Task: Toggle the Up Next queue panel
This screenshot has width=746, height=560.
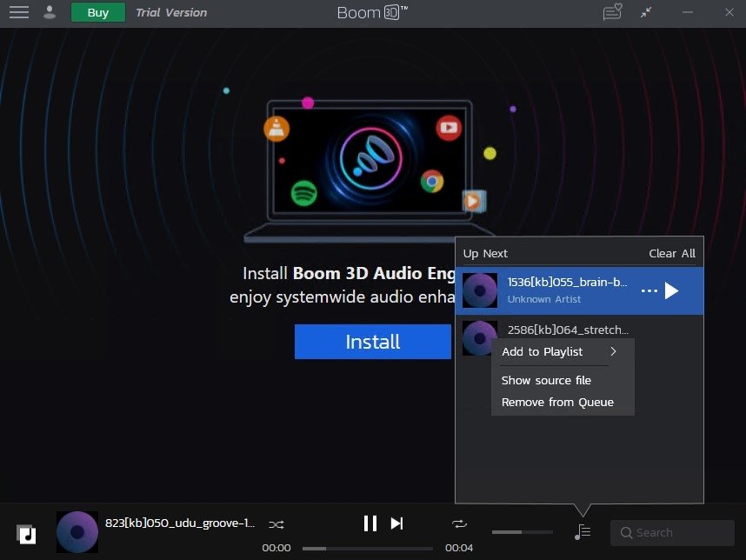Action: point(583,532)
